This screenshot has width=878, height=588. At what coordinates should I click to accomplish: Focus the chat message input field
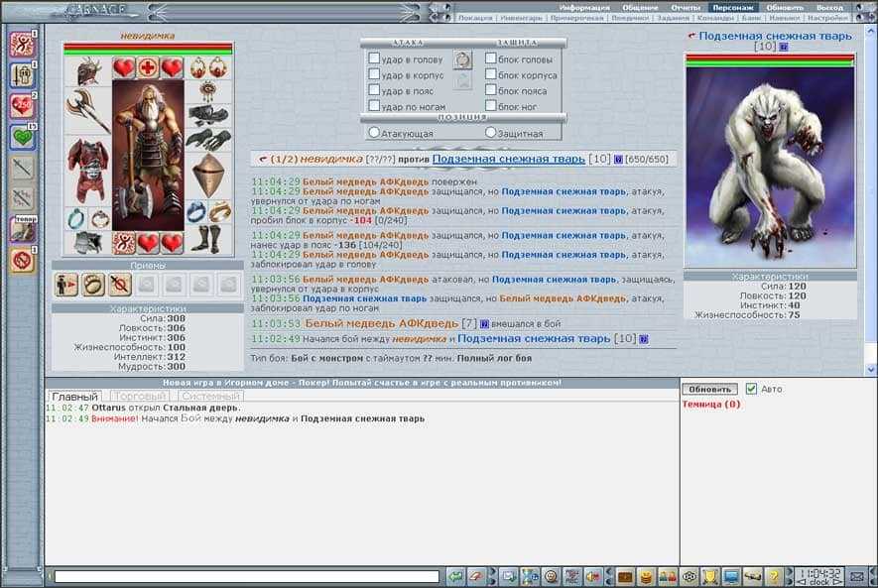(x=246, y=576)
